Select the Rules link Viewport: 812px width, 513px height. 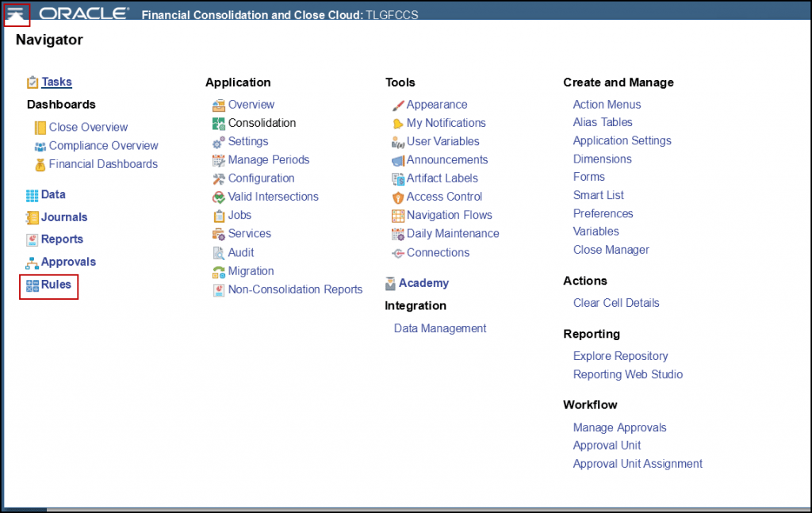pos(56,285)
